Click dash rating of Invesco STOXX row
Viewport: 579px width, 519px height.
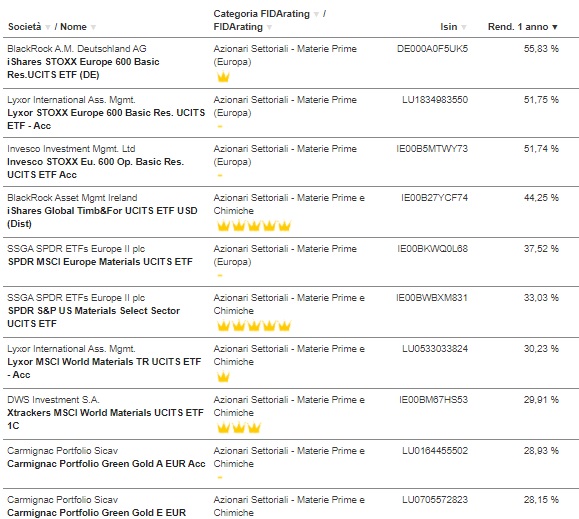(220, 175)
